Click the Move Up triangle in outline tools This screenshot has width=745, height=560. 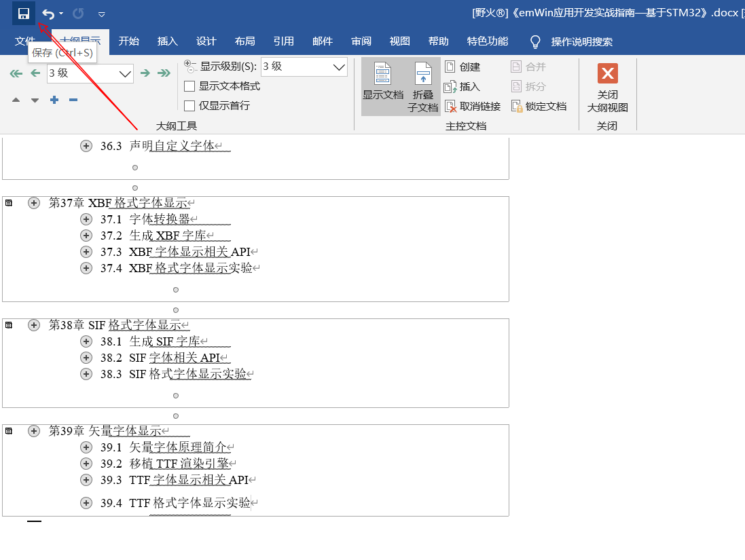click(16, 100)
